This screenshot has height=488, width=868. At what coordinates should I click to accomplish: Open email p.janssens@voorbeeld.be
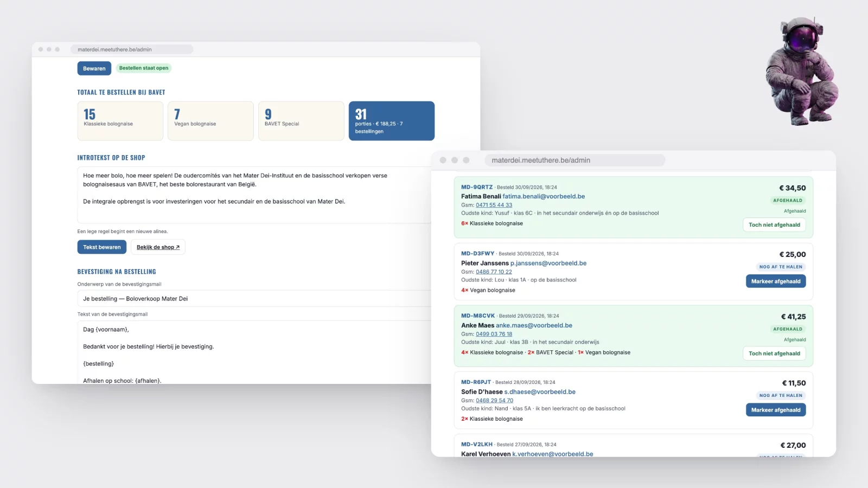coord(548,263)
